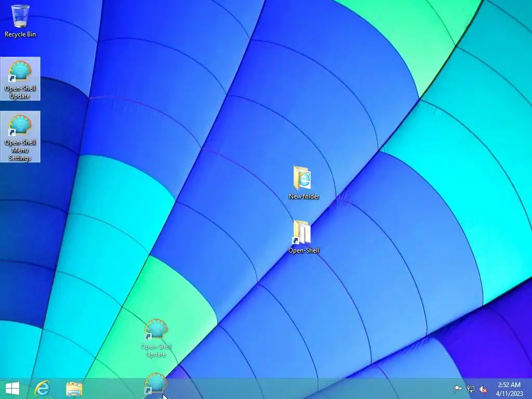Click the faded Open-Shell Update icon being dragged

tap(156, 338)
